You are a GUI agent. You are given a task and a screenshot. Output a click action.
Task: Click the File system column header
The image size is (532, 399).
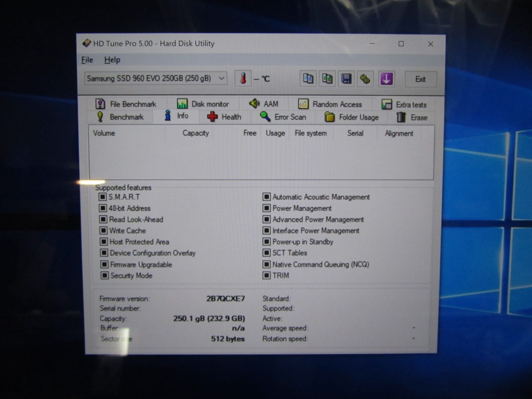[311, 133]
